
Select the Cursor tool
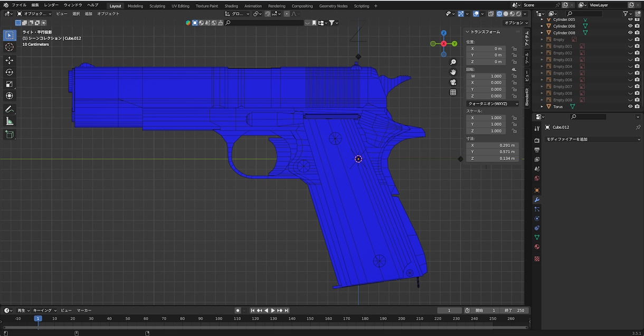pyautogui.click(x=10, y=47)
